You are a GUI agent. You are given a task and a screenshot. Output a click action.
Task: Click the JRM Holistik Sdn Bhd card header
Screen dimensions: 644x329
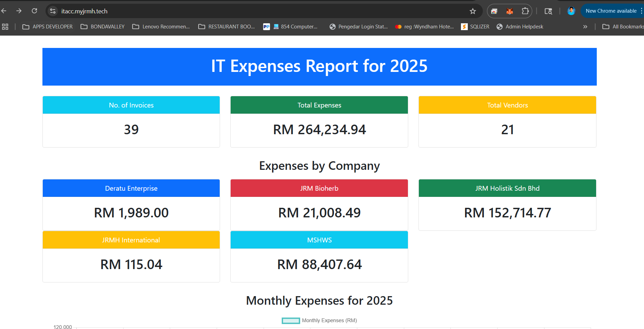[507, 188]
